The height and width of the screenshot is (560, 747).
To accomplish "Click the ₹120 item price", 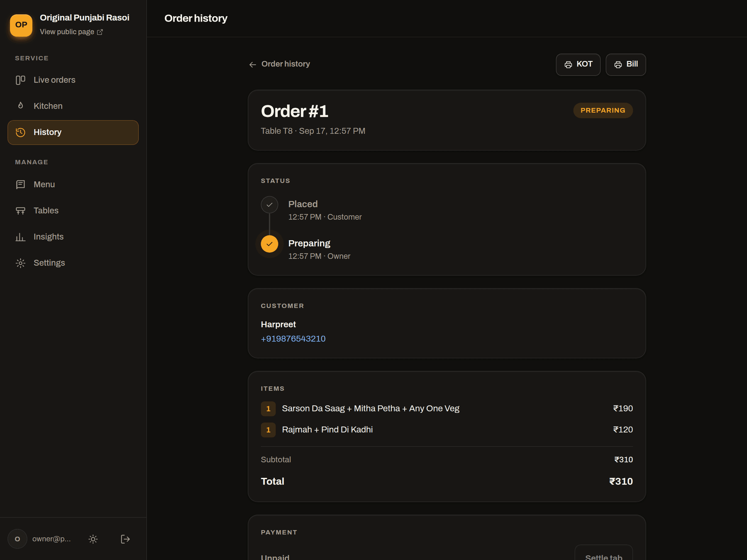I will tap(623, 430).
